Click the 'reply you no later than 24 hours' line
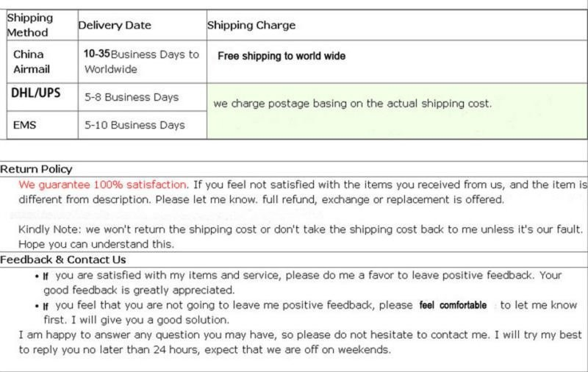Screen dimensions: 588x372 coord(205,350)
